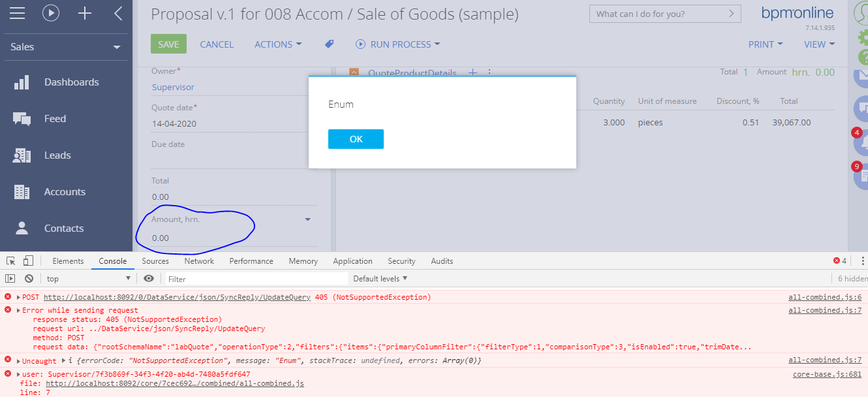Expand the POST UpdateQuery error entry
The height and width of the screenshot is (397, 868).
tap(19, 297)
